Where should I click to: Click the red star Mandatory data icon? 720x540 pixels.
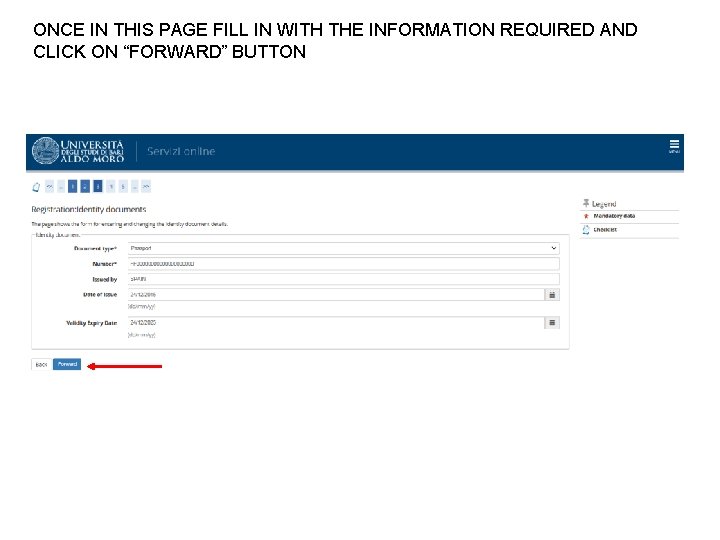pos(586,216)
